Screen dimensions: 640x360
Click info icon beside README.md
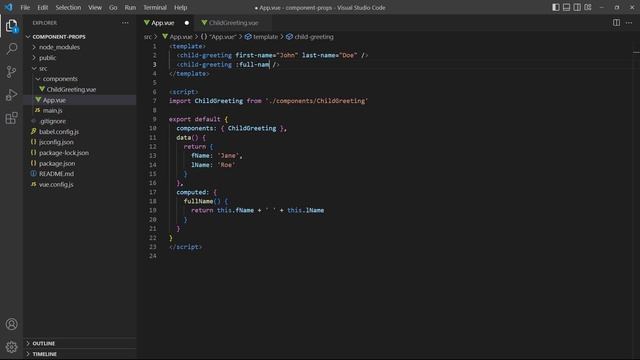[33, 173]
